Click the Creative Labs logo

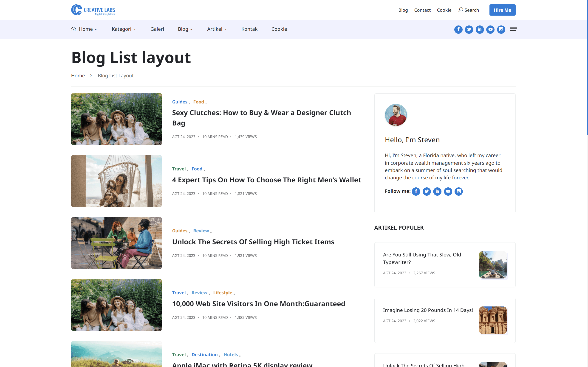pos(93,10)
